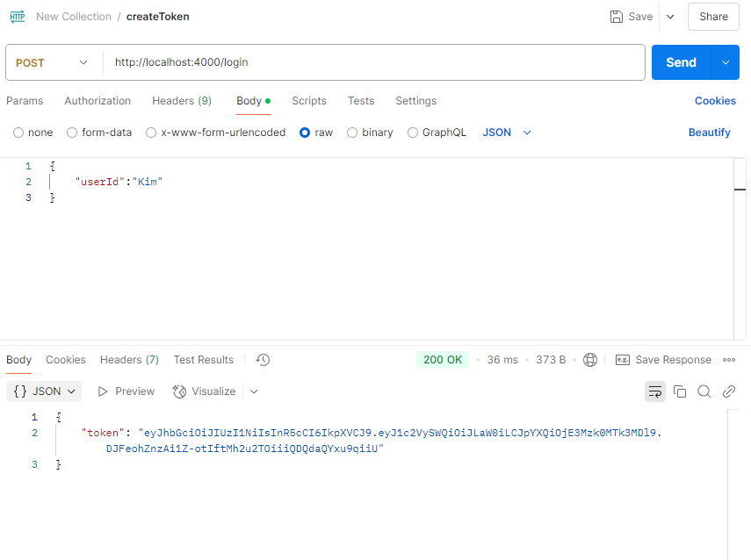751x560 pixels.
Task: Click Save Response text
Action: pos(673,360)
